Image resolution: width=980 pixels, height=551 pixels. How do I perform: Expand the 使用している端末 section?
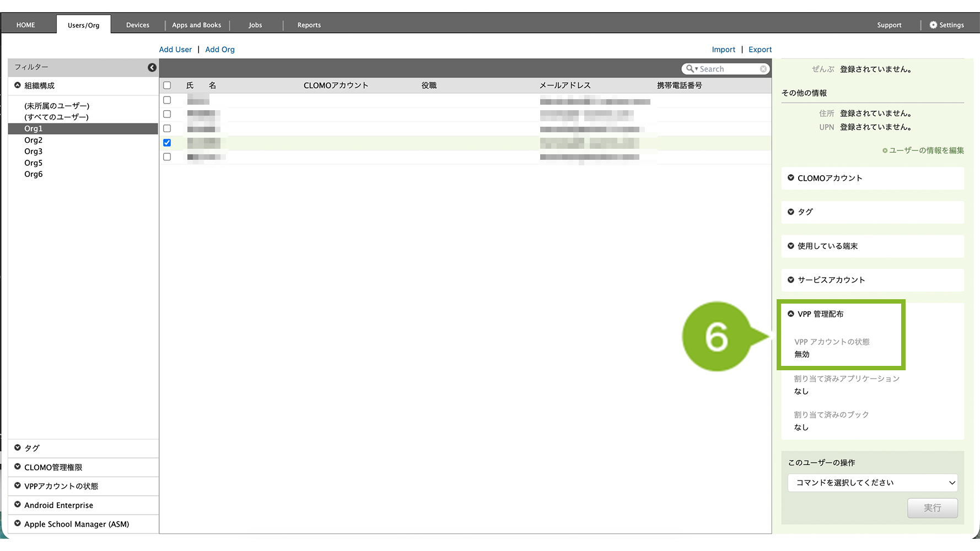[x=791, y=246]
